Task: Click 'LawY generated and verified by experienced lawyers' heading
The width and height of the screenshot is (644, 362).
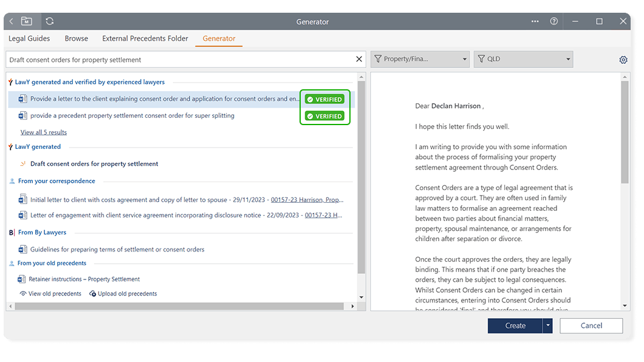Action: pyautogui.click(x=89, y=82)
